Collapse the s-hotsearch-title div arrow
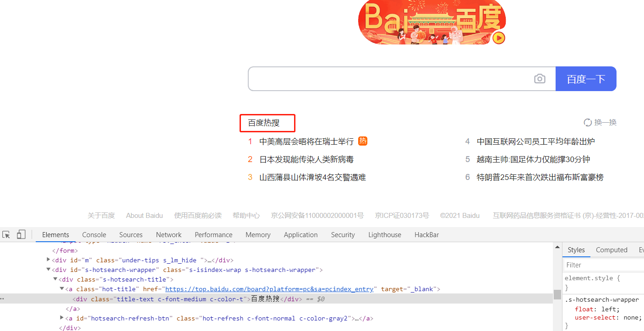Viewport: 644px width, 331px height. coord(55,279)
